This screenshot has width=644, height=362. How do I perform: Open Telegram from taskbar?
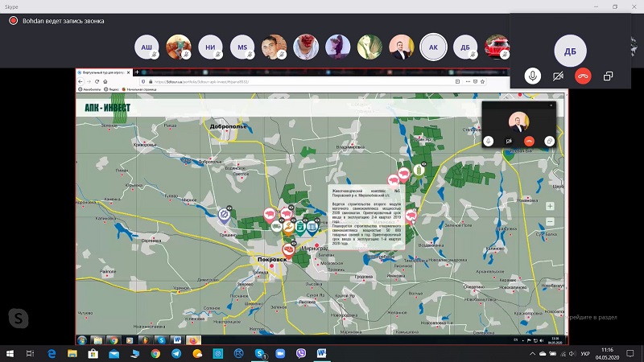[176, 353]
